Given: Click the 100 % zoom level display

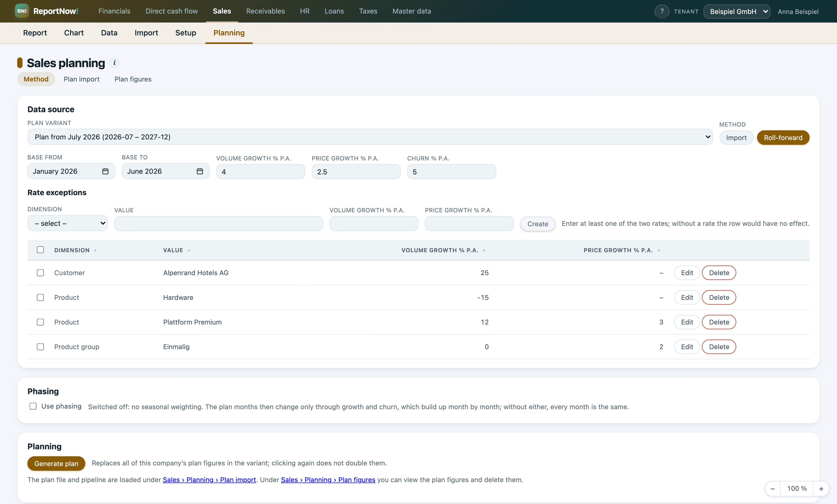Looking at the screenshot, I should 797,489.
